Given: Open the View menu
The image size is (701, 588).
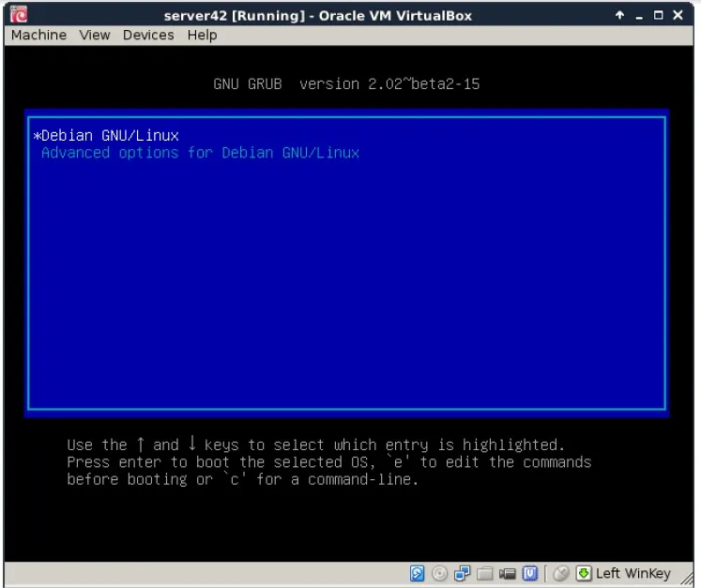Looking at the screenshot, I should [x=95, y=35].
